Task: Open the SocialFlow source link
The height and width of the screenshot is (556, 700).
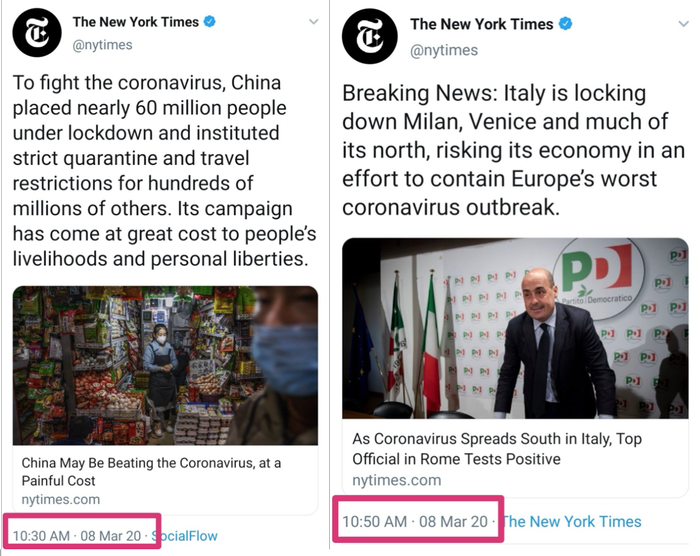Action: click(x=184, y=536)
